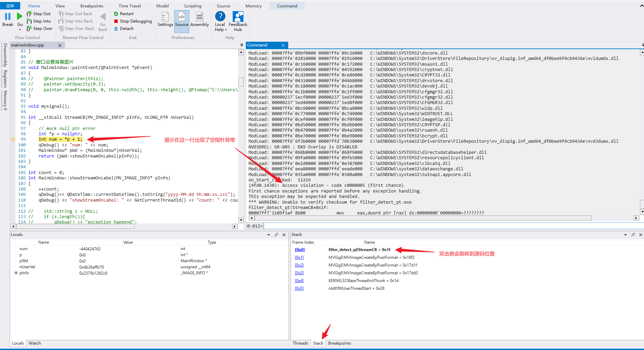Restart the debugging session

tap(123, 14)
